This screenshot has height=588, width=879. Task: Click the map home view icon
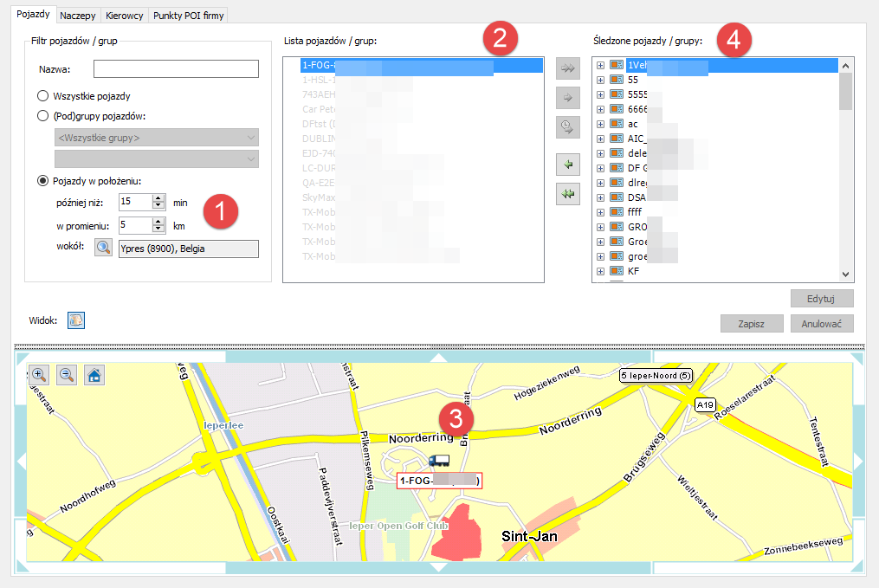pos(94,375)
